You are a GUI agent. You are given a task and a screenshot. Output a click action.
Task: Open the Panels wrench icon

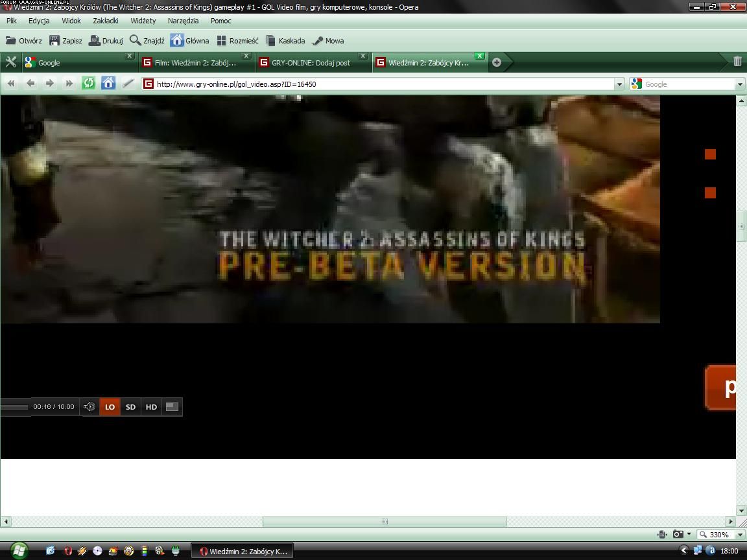pyautogui.click(x=10, y=62)
